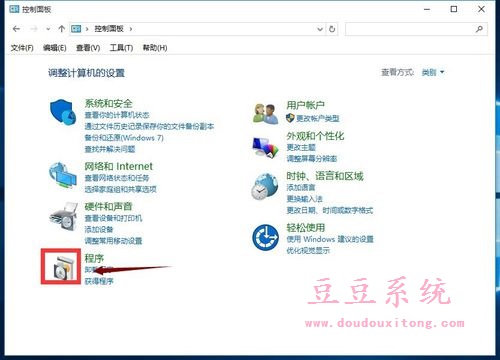Expand the chevron before 控制面板 in address bar
Viewport: 500px width, 360px height.
coord(87,29)
